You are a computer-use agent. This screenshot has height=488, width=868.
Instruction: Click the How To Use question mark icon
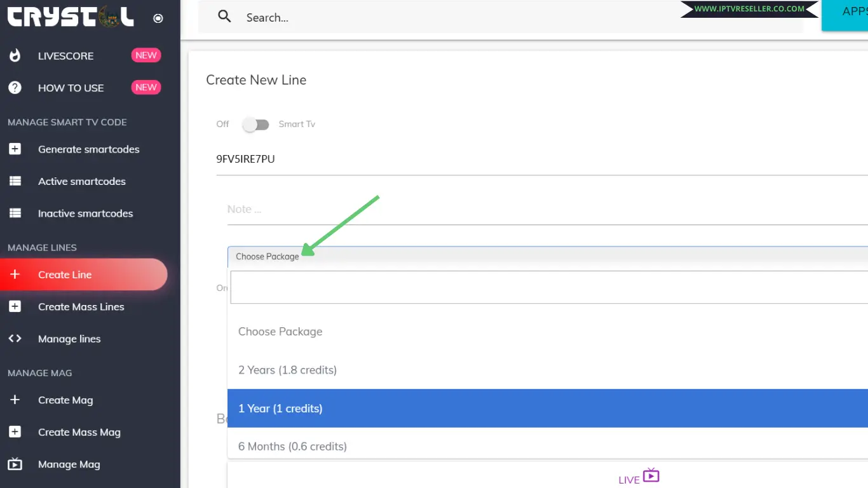tap(15, 87)
